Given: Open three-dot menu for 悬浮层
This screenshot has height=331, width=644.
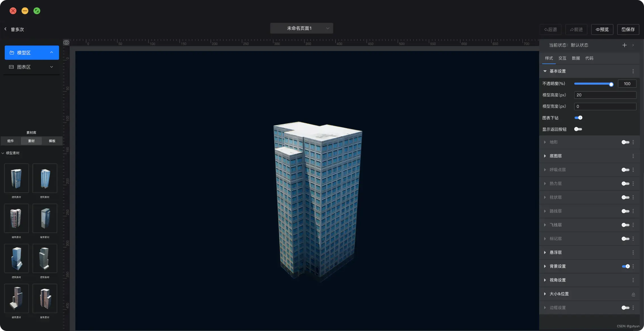Looking at the screenshot, I should 633,253.
